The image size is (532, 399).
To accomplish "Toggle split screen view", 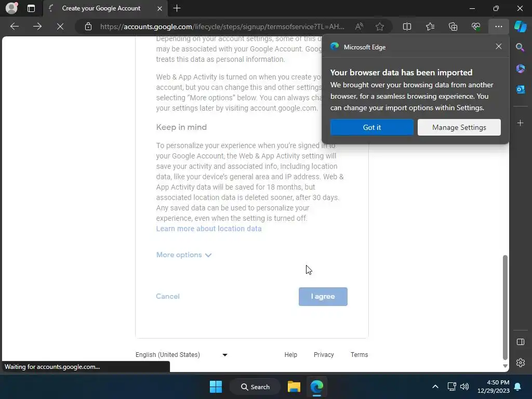I will click(407, 26).
